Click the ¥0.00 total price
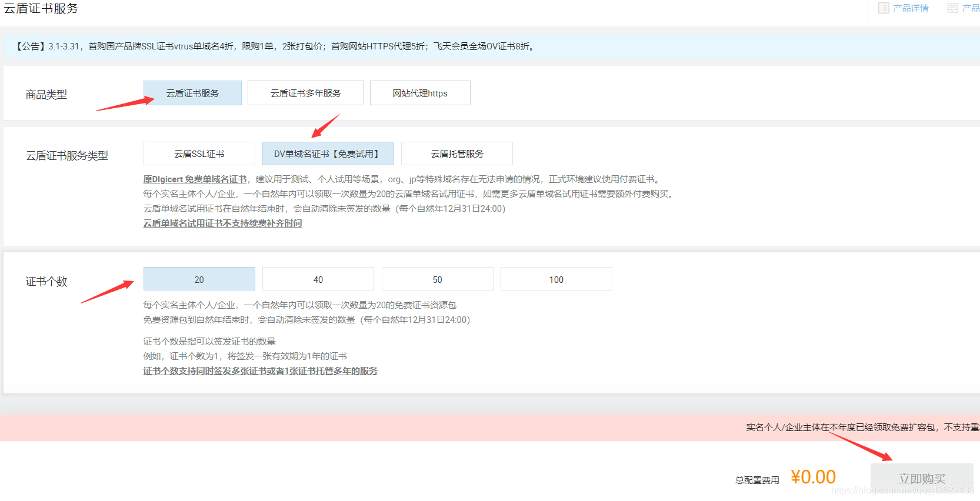The height and width of the screenshot is (501, 980). 813,477
